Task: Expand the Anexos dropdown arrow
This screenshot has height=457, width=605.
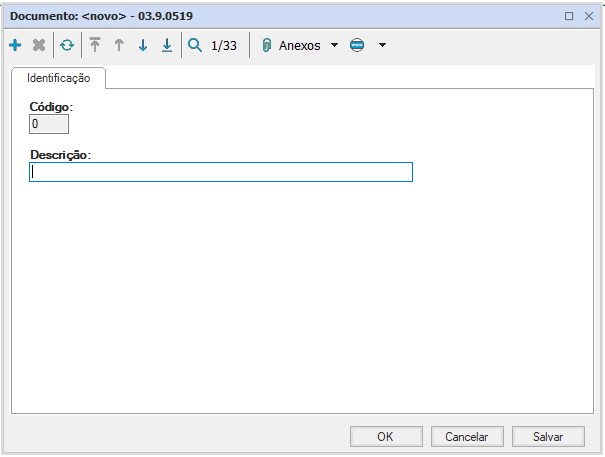Action: point(334,46)
